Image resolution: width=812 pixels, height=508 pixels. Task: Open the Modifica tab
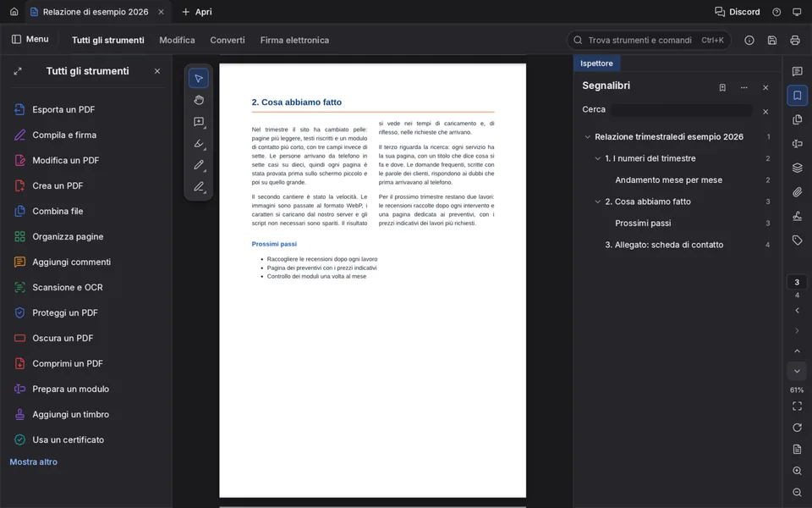pyautogui.click(x=177, y=40)
